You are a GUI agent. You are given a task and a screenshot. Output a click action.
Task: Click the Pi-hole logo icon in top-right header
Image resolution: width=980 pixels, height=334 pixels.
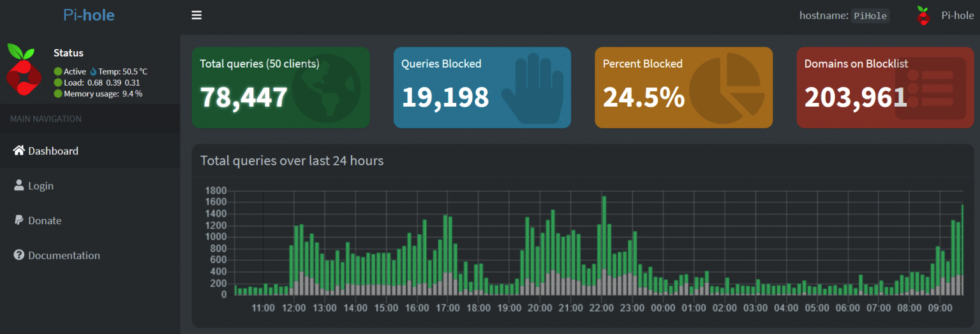(923, 15)
